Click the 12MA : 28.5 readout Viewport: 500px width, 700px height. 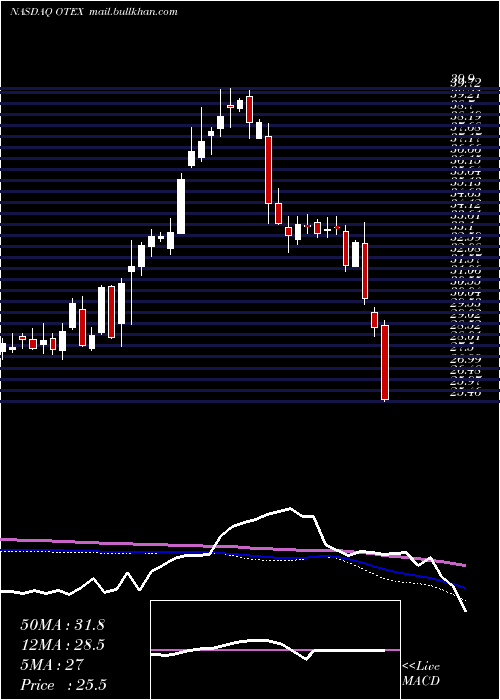tap(62, 645)
